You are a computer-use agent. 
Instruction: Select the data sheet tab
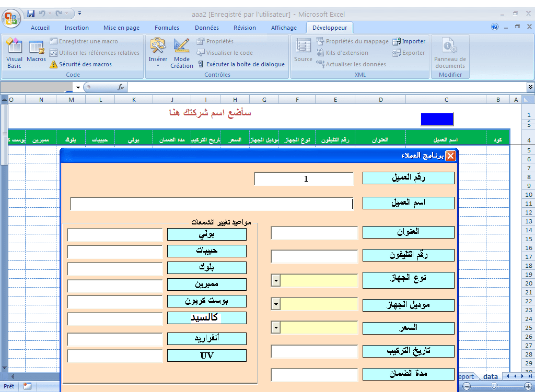tap(490, 376)
